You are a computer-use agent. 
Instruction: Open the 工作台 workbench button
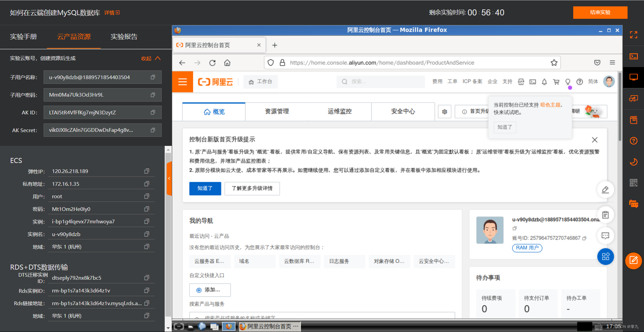coord(261,81)
